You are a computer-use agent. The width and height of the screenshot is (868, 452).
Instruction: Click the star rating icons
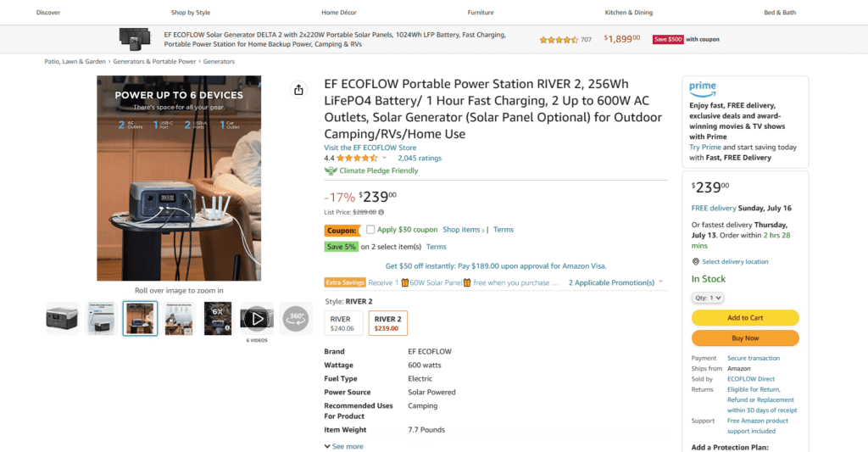coord(357,158)
